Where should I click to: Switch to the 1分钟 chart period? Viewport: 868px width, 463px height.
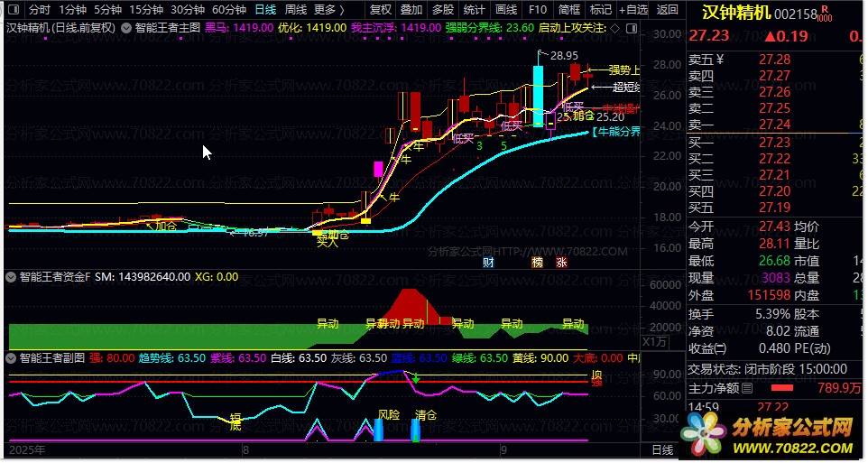[x=72, y=9]
